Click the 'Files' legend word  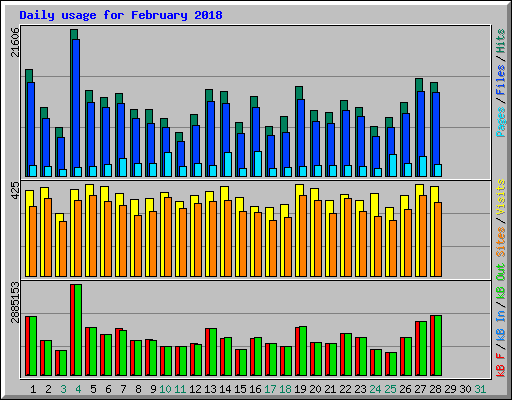501,80
